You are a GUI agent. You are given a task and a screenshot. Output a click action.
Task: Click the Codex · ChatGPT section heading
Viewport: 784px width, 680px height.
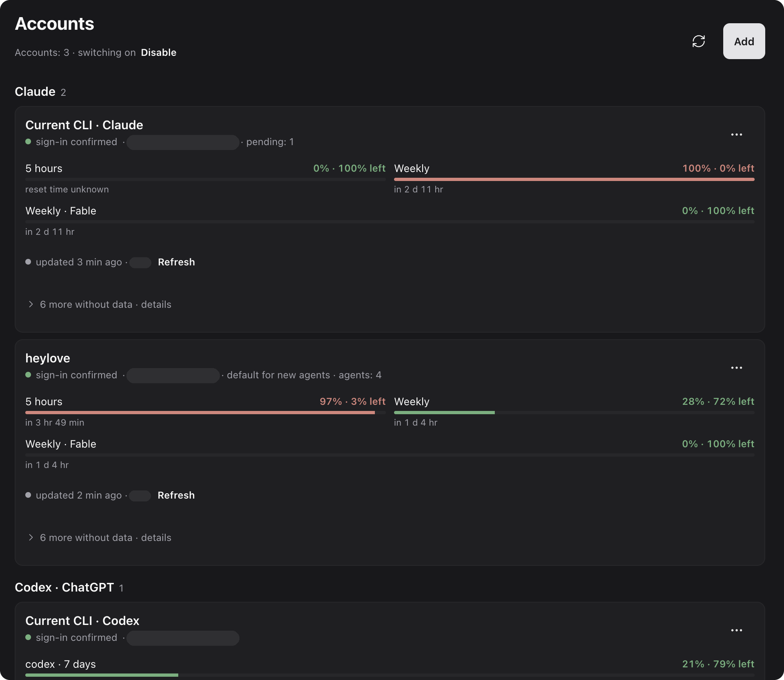pos(64,587)
